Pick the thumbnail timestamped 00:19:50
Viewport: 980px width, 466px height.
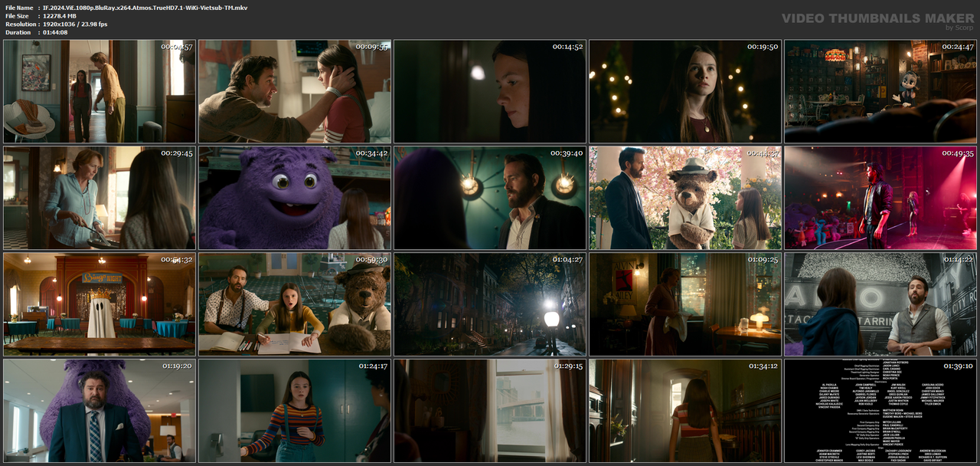(x=685, y=91)
